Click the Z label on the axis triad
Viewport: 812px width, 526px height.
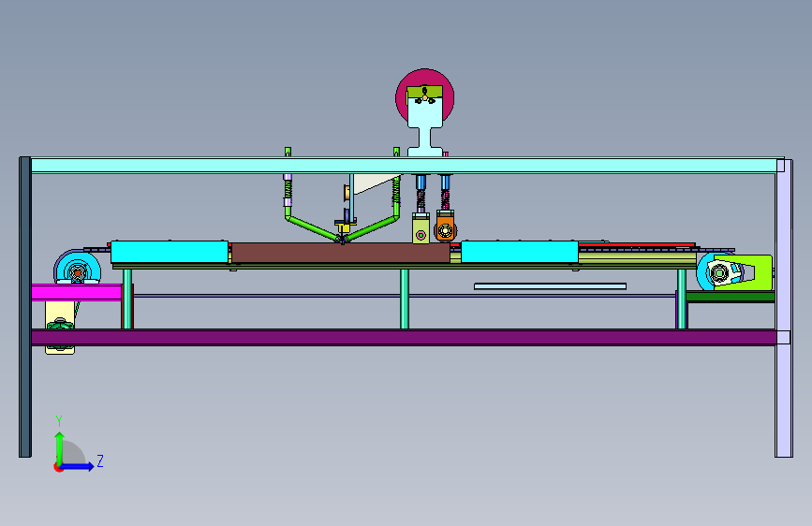click(x=100, y=461)
